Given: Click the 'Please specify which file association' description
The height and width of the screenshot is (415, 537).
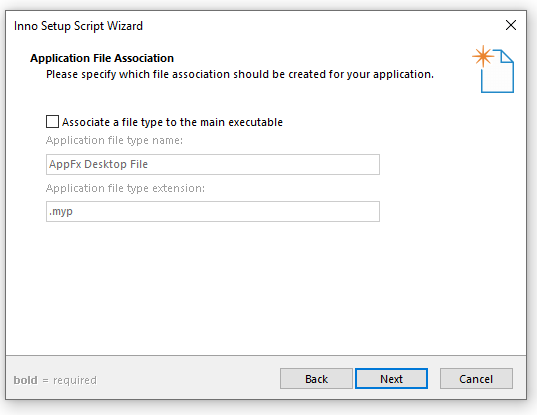Looking at the screenshot, I should 240,74.
